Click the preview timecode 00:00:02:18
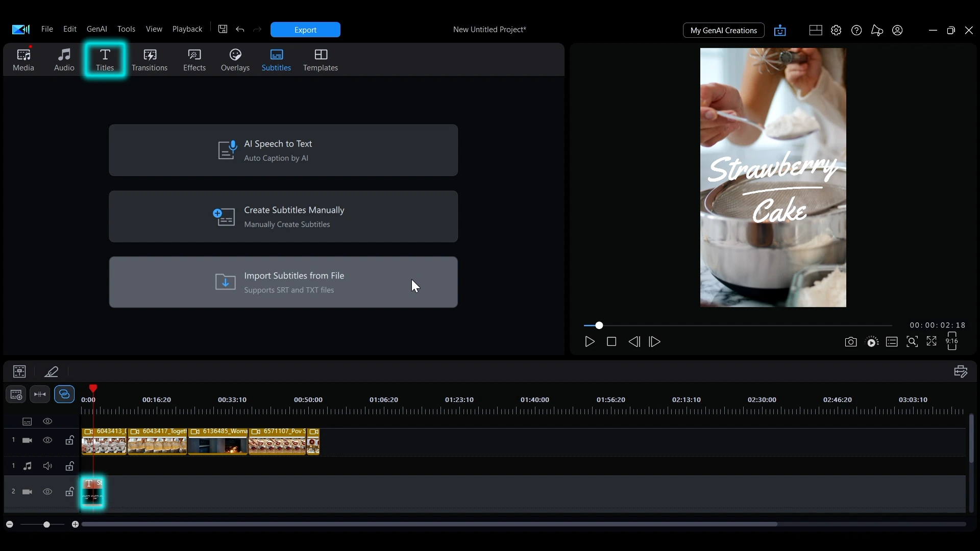This screenshot has width=980, height=551. [938, 325]
